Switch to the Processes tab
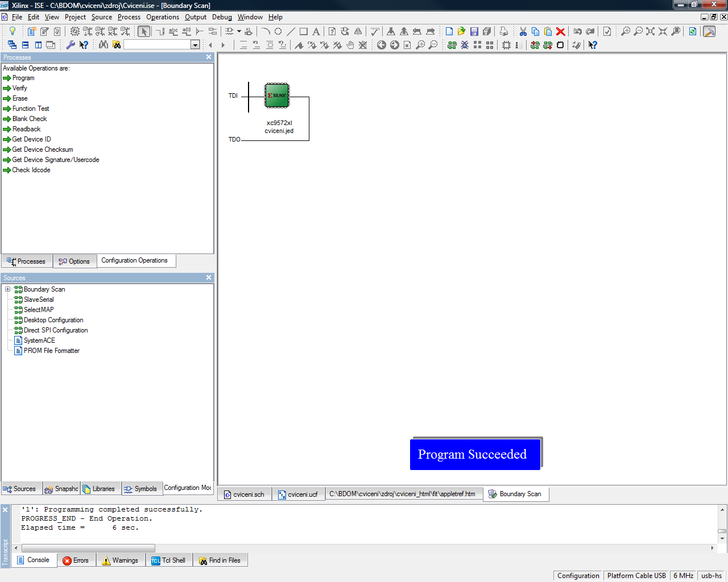Image resolution: width=728 pixels, height=582 pixels. 27,261
